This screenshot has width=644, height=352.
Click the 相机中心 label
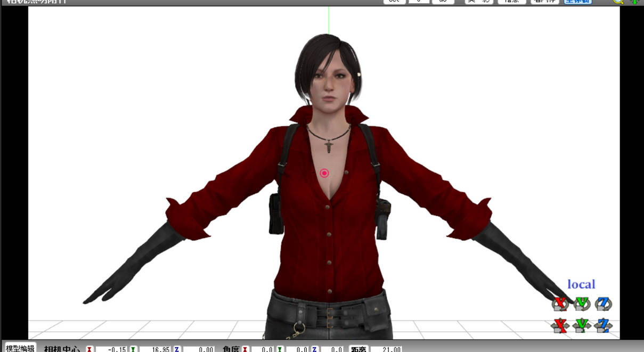click(x=62, y=349)
